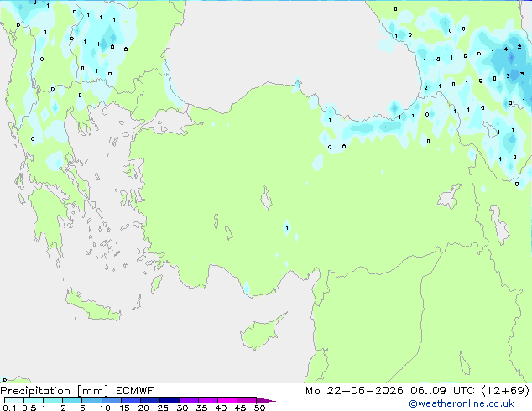The image size is (532, 411).
Task: Click the 0.1–0.5 mm legend swatch
Action: click(14, 400)
